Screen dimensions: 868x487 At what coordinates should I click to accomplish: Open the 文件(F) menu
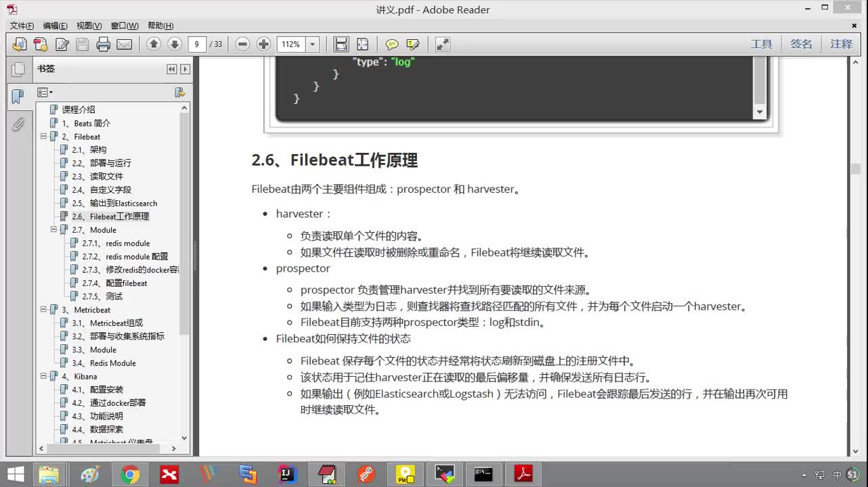tap(22, 26)
